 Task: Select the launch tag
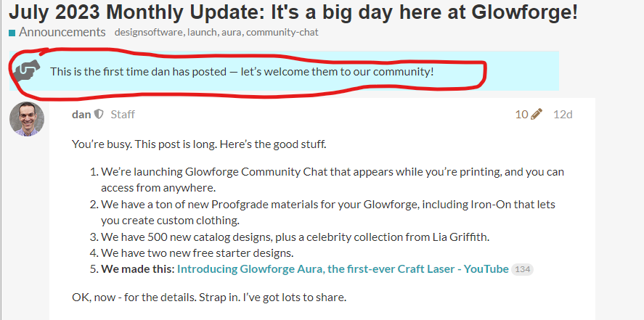(203, 32)
